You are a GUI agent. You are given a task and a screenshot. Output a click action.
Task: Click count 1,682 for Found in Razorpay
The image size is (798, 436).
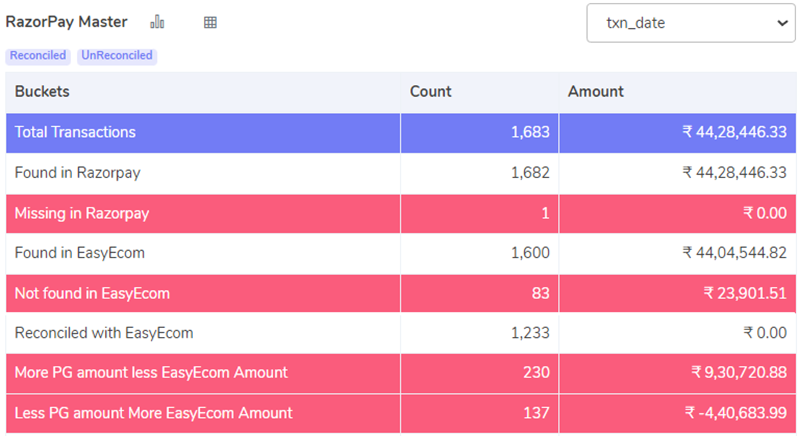530,173
